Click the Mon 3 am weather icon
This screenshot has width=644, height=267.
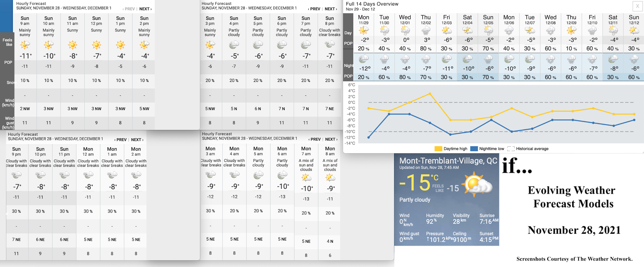(x=211, y=175)
